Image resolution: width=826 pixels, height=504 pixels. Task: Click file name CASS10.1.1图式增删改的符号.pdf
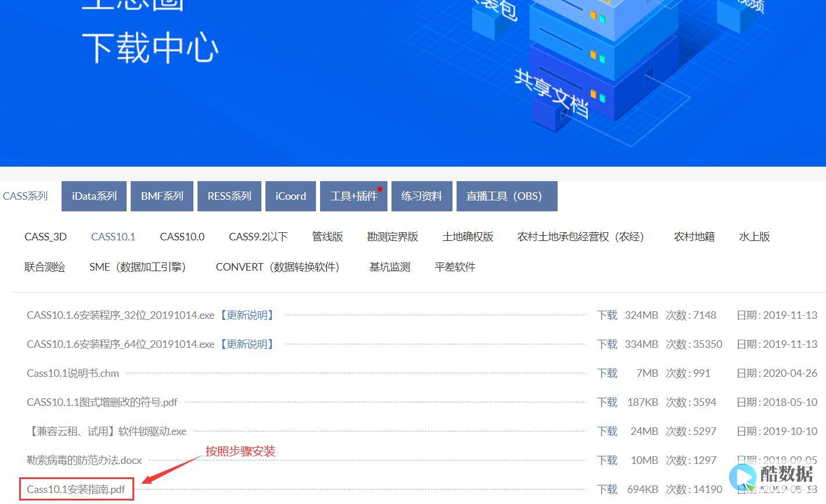[102, 402]
